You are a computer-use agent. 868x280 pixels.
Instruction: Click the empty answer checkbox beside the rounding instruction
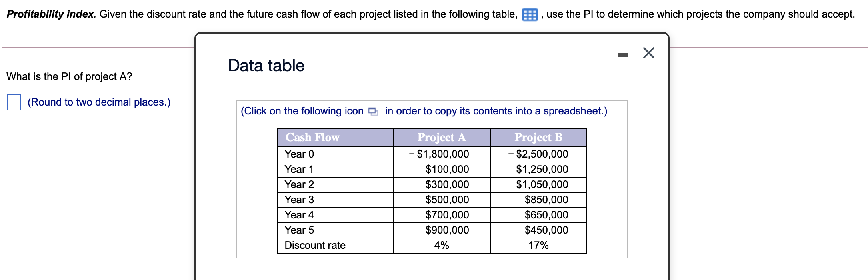click(x=14, y=103)
